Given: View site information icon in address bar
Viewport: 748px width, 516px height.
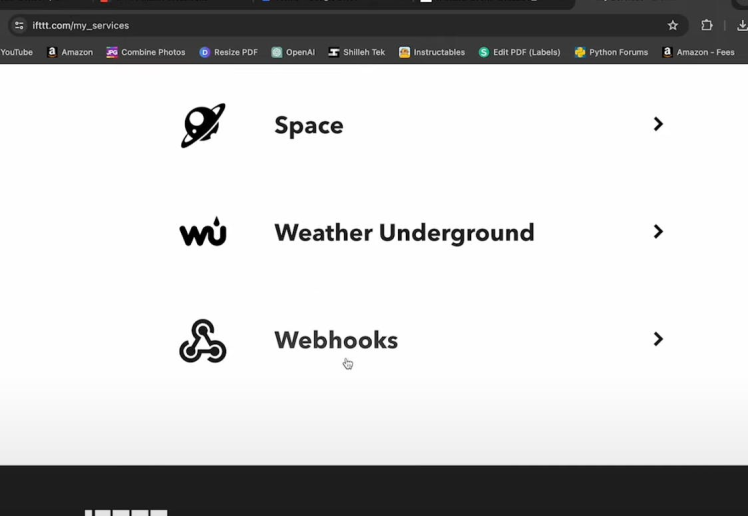Looking at the screenshot, I should click(x=19, y=25).
